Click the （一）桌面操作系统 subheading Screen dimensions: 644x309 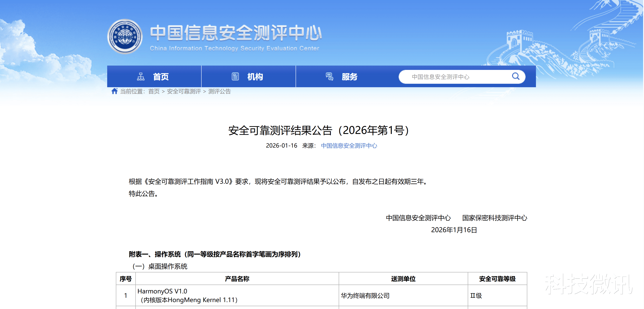158,266
